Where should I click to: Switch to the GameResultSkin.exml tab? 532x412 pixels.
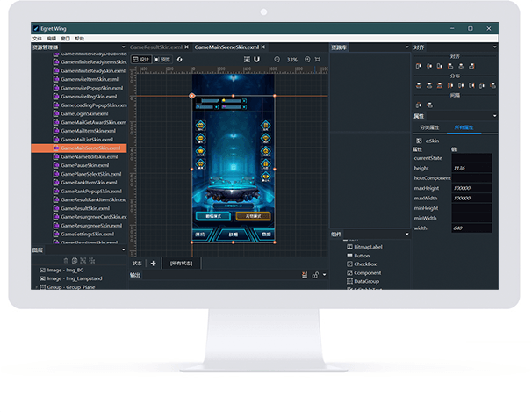(x=155, y=47)
